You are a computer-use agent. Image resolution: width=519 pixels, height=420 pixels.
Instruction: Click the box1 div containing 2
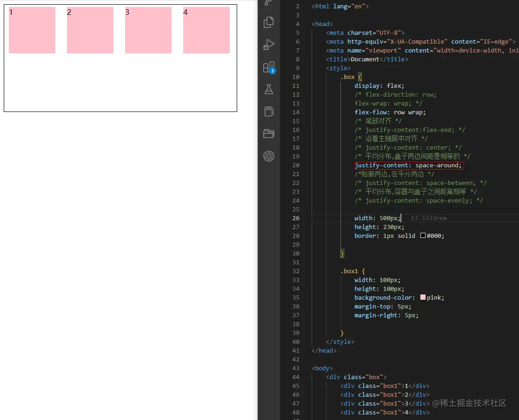pos(385,394)
